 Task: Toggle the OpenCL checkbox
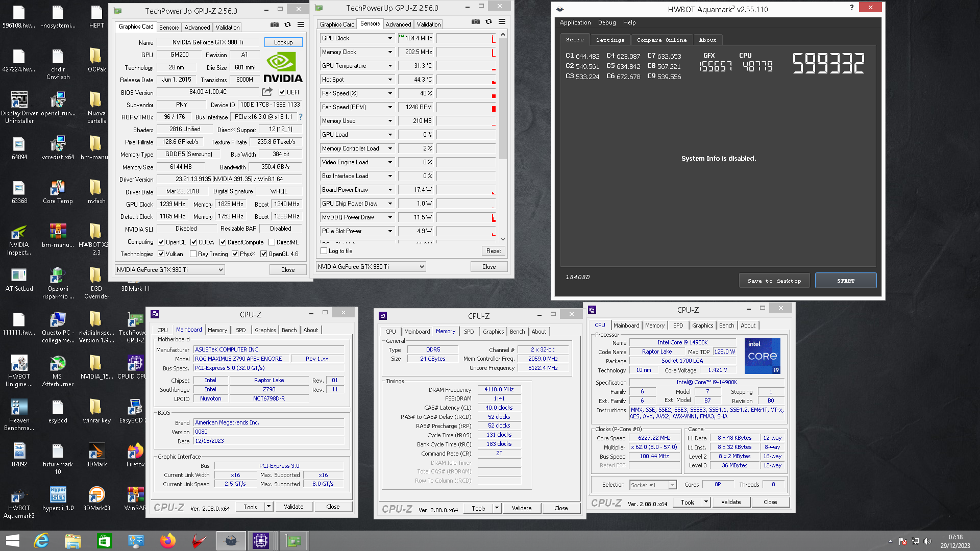pyautogui.click(x=161, y=242)
